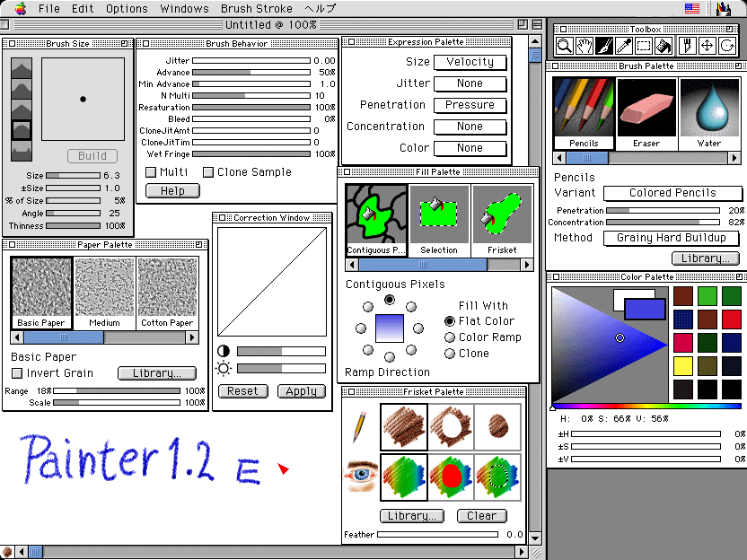The height and width of the screenshot is (560, 747).
Task: Enable the Multi checkbox
Action: (x=151, y=172)
